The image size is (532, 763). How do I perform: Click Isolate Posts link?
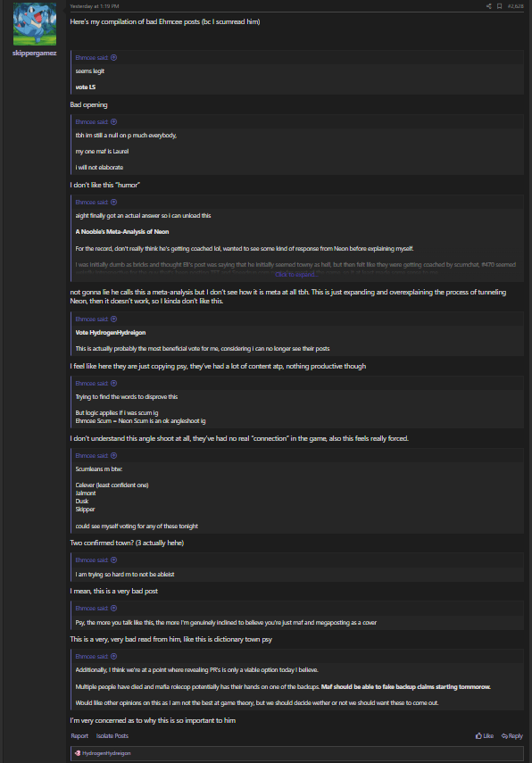(112, 735)
